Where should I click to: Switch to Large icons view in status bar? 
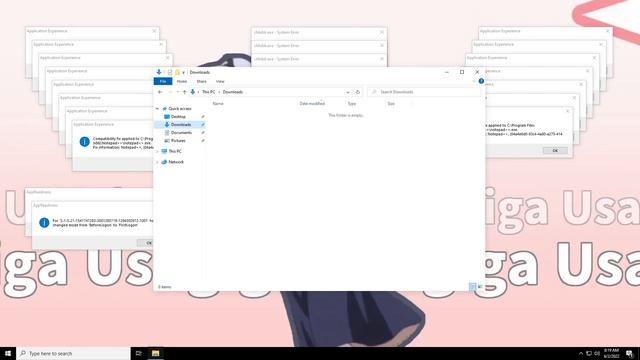[x=480, y=287]
